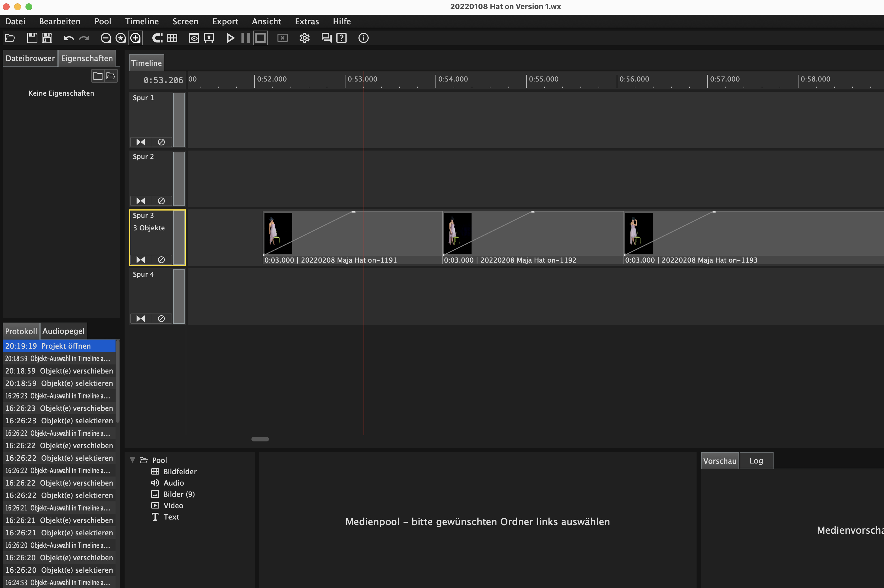Toggle the Spur 3 crossfade bowtie icon
884x588 pixels.
coord(141,260)
